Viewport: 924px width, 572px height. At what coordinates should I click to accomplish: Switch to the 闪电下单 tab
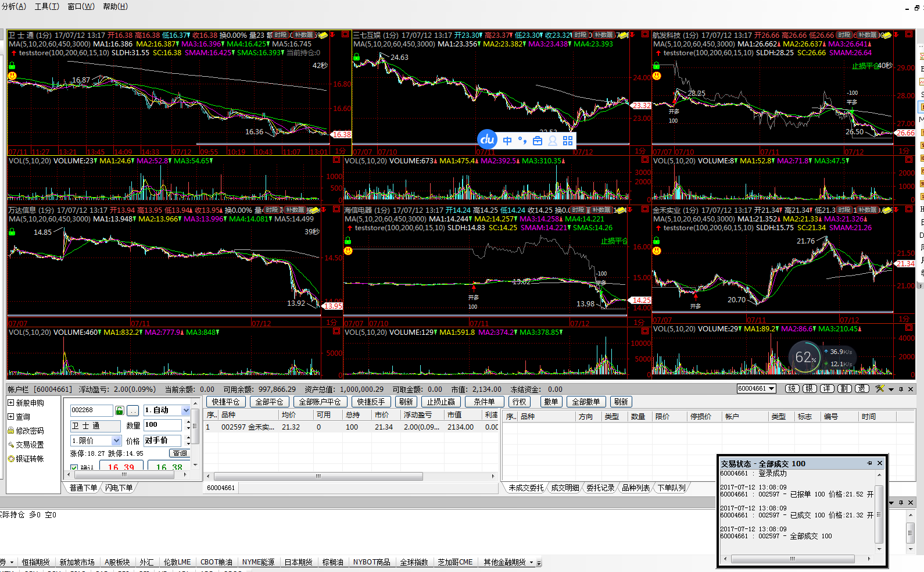(119, 488)
